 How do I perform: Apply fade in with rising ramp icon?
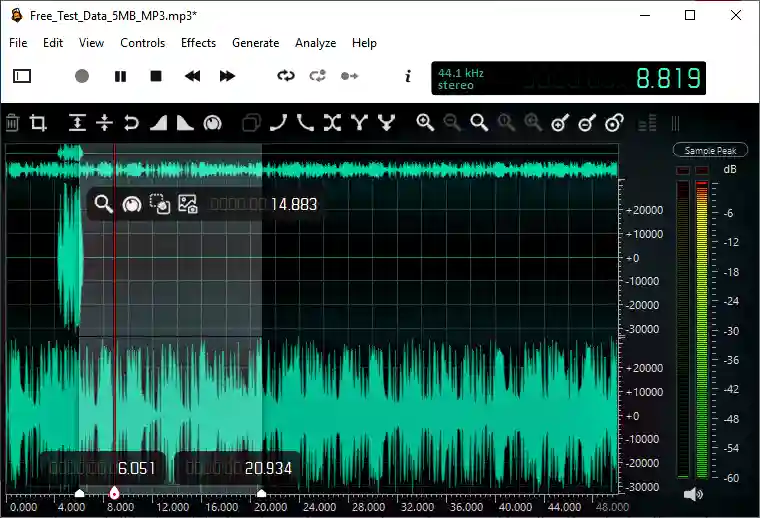[x=158, y=123]
